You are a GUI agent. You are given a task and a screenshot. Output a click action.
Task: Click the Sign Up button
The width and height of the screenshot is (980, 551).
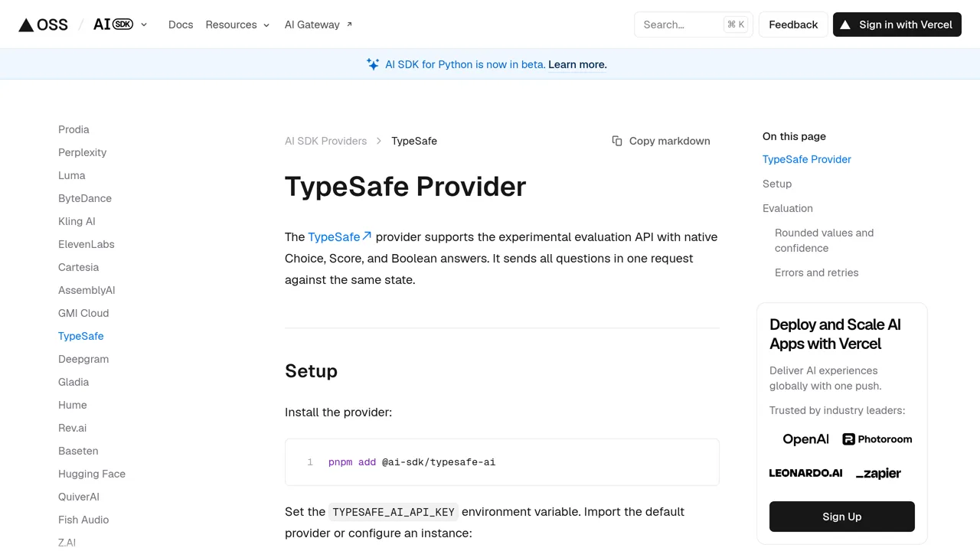(x=842, y=517)
